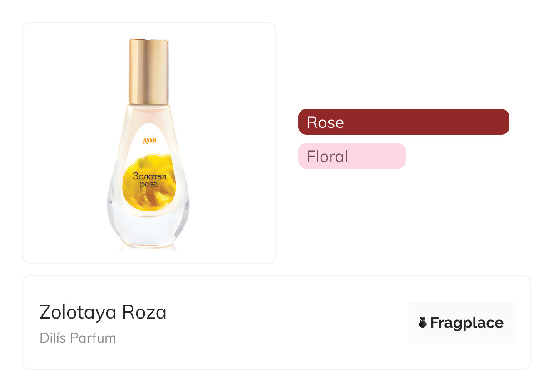Image resolution: width=553 pixels, height=392 pixels.
Task: Click the frosted neck of the bottle below the cap
Action: [149, 111]
